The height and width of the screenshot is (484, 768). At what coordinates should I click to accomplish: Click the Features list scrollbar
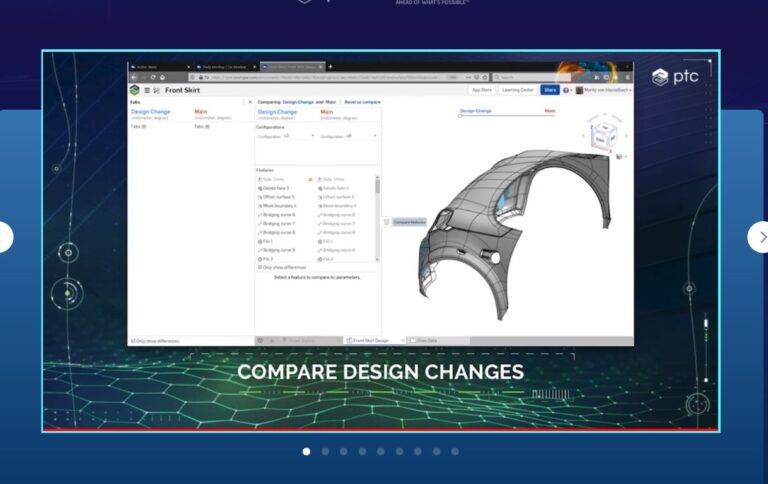pos(377,186)
